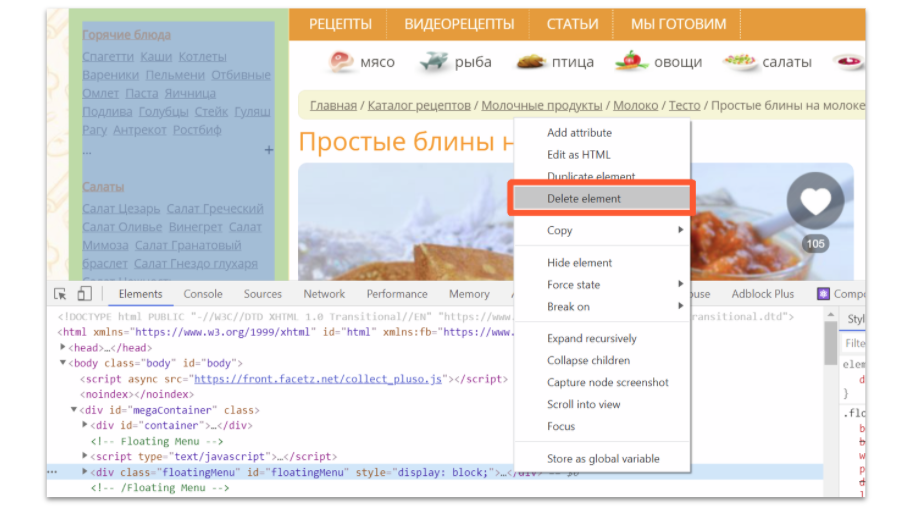Viewport: 920px width, 507px height.
Task: Select Delete element in context menu
Action: click(602, 198)
